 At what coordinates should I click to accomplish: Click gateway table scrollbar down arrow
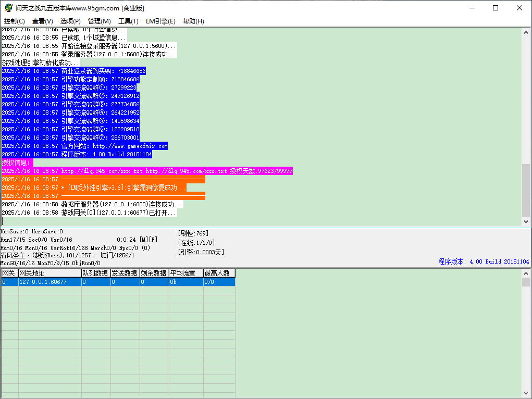point(526,394)
